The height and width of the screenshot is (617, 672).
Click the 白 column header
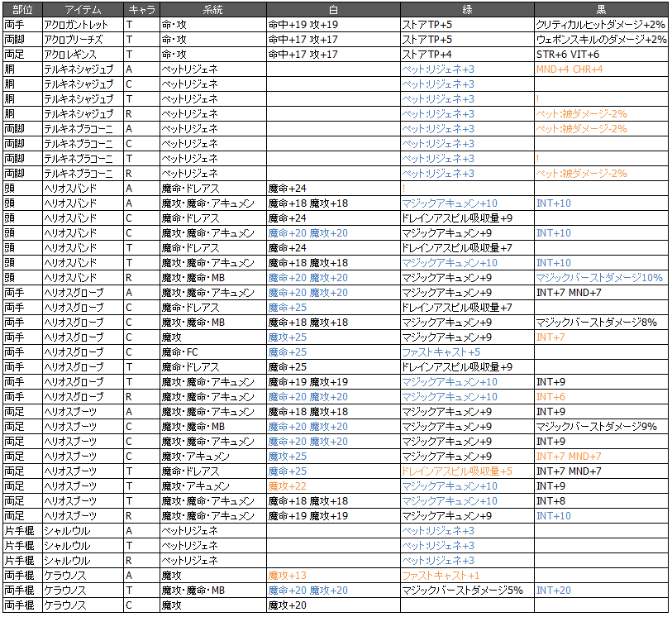tap(333, 9)
